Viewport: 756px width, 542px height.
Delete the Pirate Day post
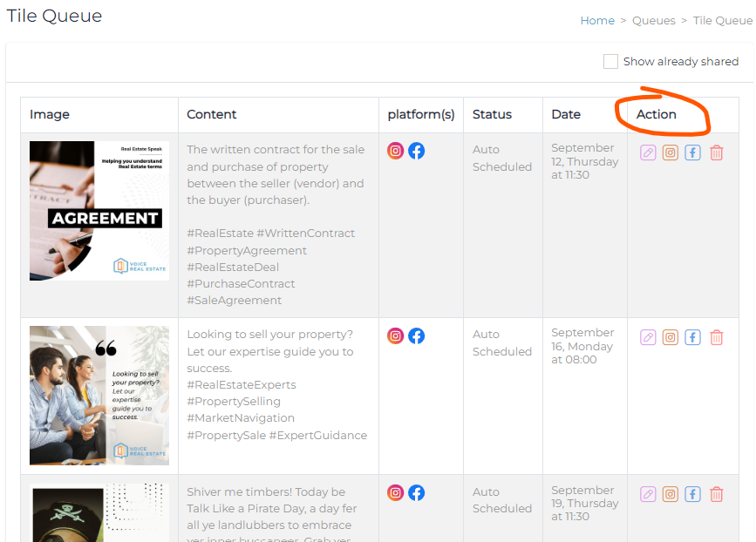coord(717,494)
